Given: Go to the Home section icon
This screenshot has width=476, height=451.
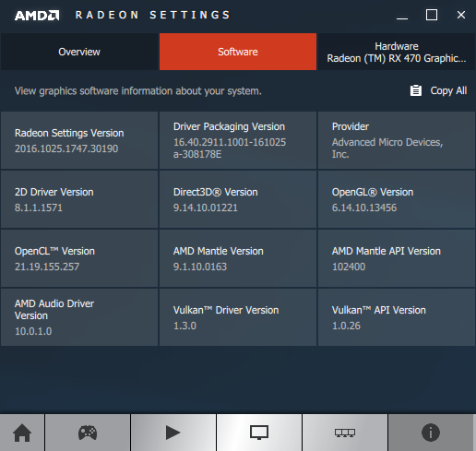Looking at the screenshot, I should pyautogui.click(x=22, y=433).
